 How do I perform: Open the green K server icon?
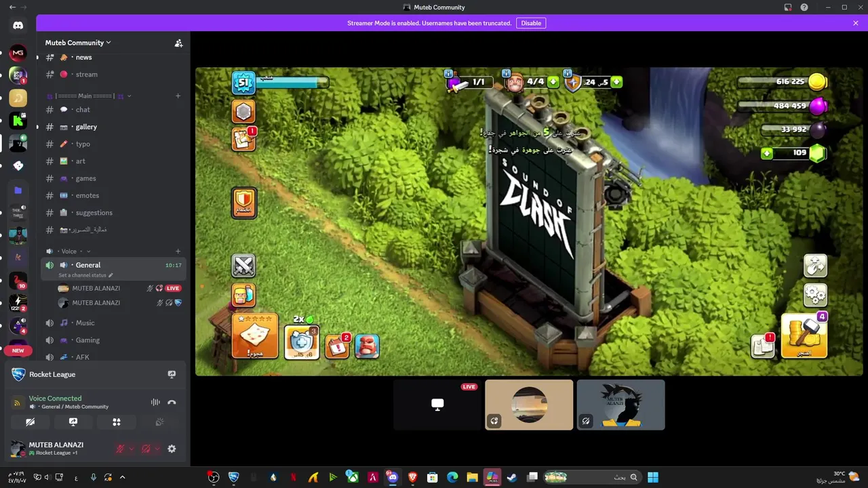point(18,121)
